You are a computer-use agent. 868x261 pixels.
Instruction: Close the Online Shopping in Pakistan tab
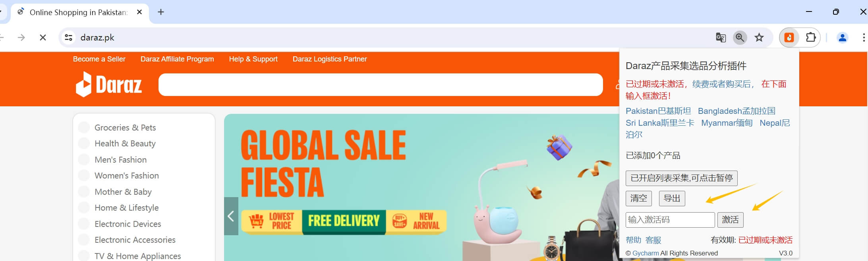point(139,12)
